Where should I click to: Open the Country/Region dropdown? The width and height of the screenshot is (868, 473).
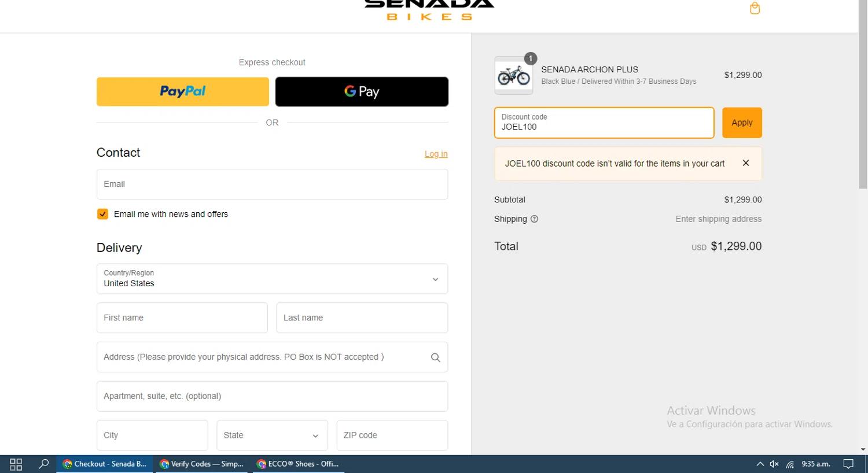(x=272, y=279)
